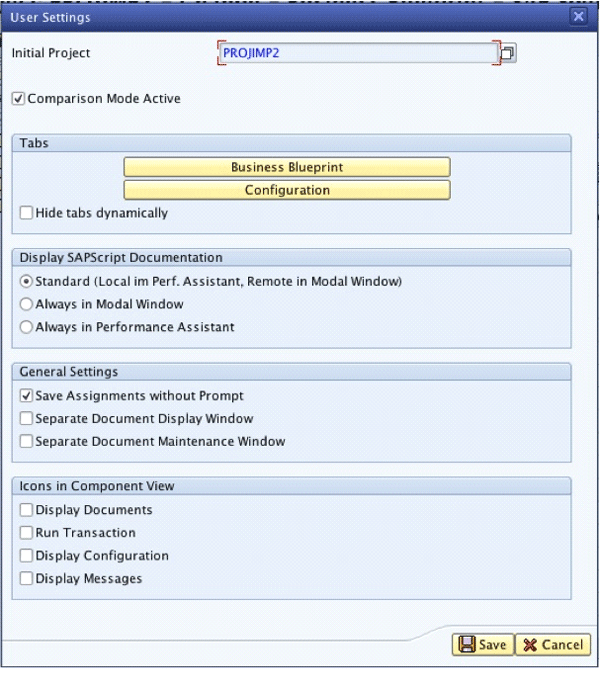Select Standard documentation display option
This screenshot has width=600, height=688.
pos(27,282)
